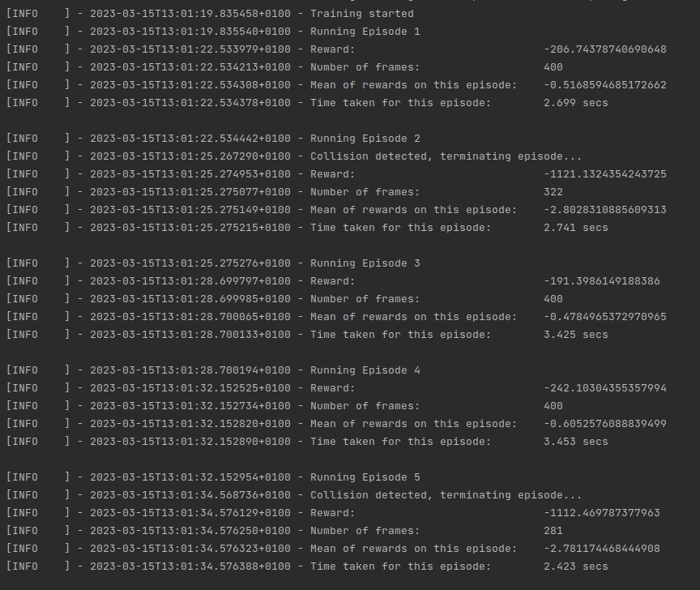Image resolution: width=700 pixels, height=590 pixels.
Task: Click the "Running Episode 4" log line
Action: pos(365,370)
